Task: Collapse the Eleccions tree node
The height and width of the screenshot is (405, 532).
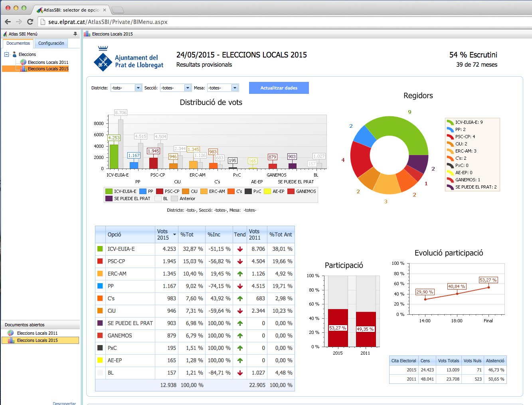Action: click(x=7, y=54)
